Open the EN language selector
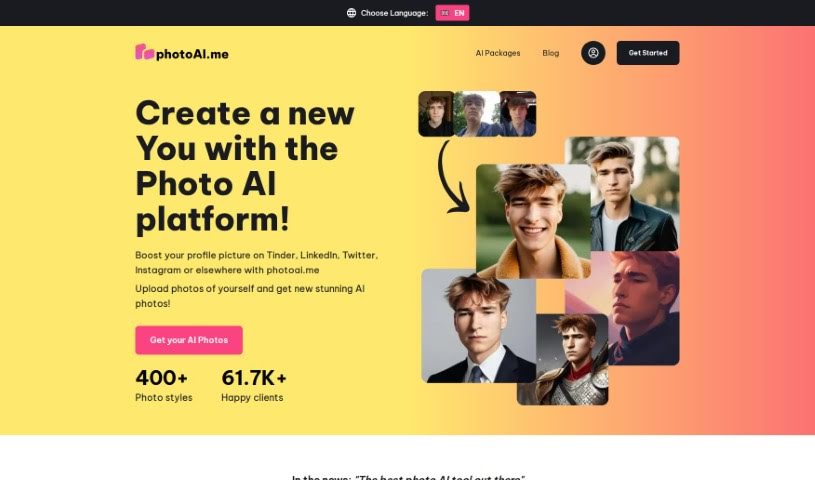Viewport: 815px width, 480px height. (x=452, y=13)
